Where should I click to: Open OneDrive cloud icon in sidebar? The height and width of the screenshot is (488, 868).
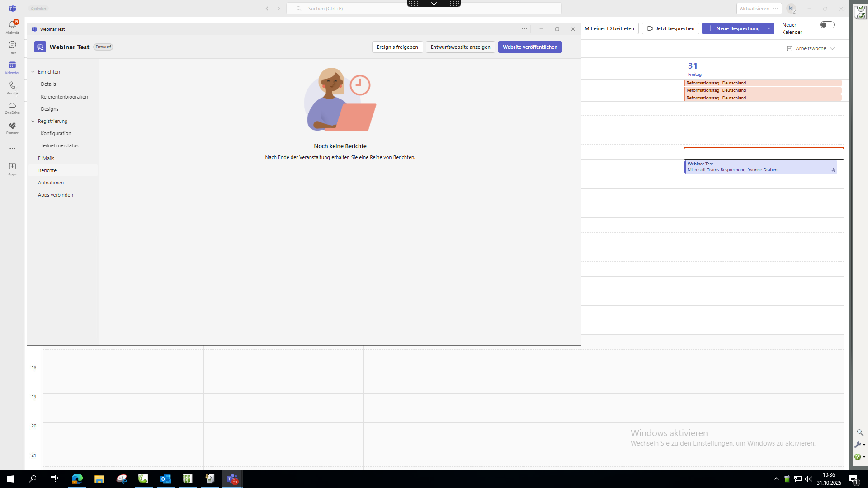[x=12, y=108]
